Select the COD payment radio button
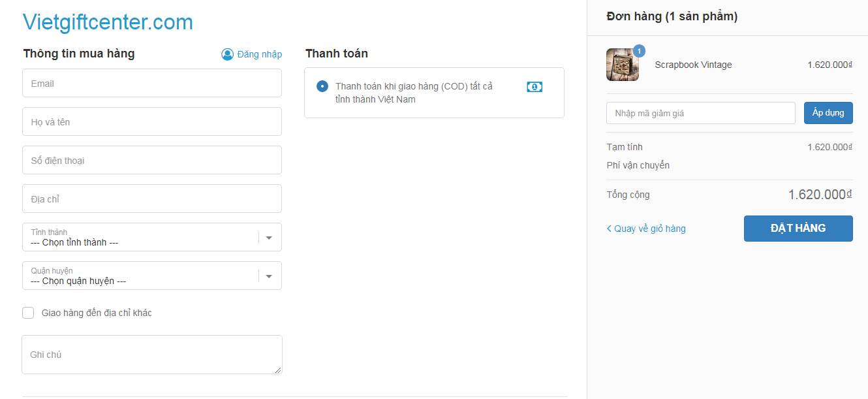This screenshot has width=868, height=399. 322,86
